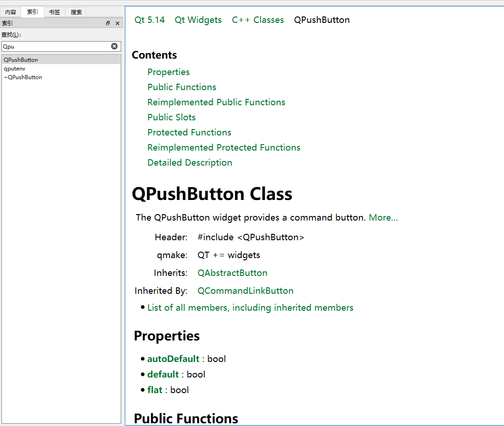Select QPushButton in index results
Screen dimensions: 504x426
coord(61,60)
